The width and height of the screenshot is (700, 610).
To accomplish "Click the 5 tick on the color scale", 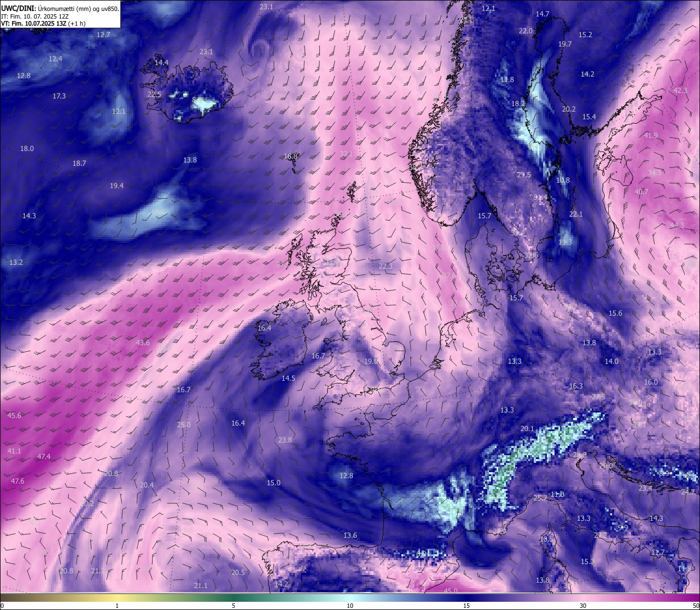I will pyautogui.click(x=234, y=606).
